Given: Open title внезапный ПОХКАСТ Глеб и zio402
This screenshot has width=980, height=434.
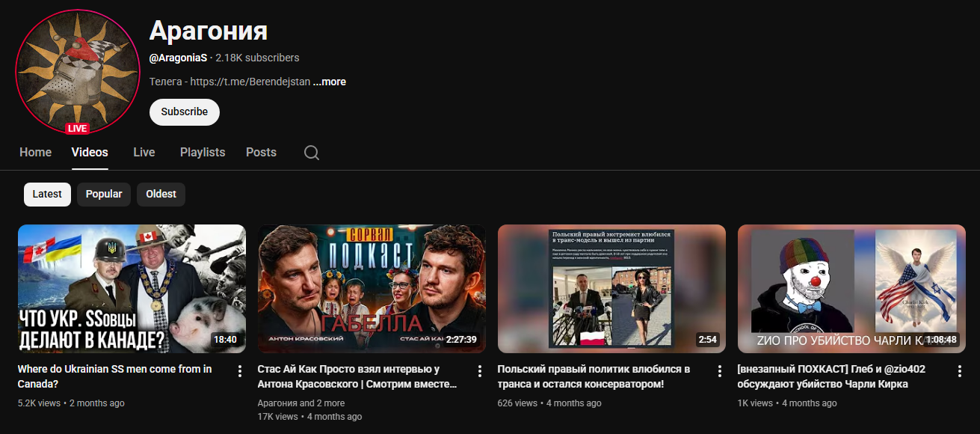Looking at the screenshot, I should pos(831,376).
